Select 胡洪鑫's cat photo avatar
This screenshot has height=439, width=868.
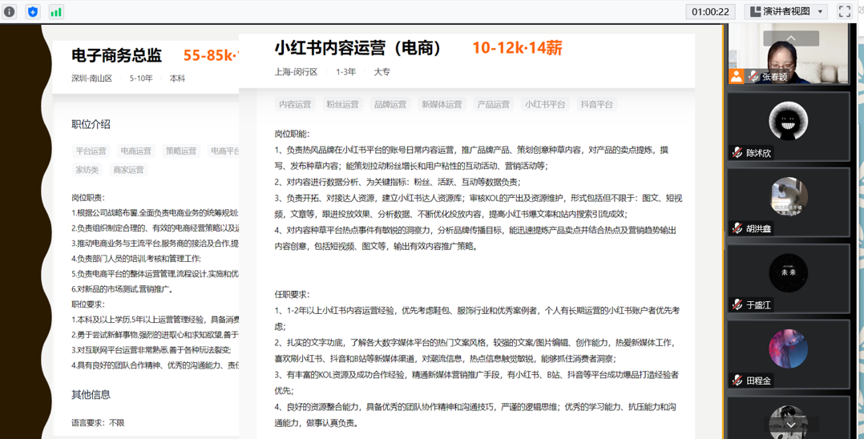pyautogui.click(x=789, y=196)
